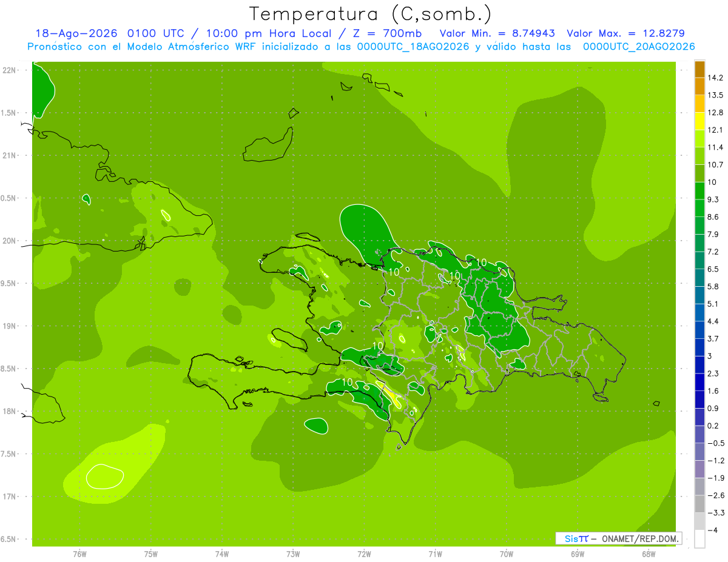Click the '12.8' legend value
The width and height of the screenshot is (728, 562).
point(715,113)
